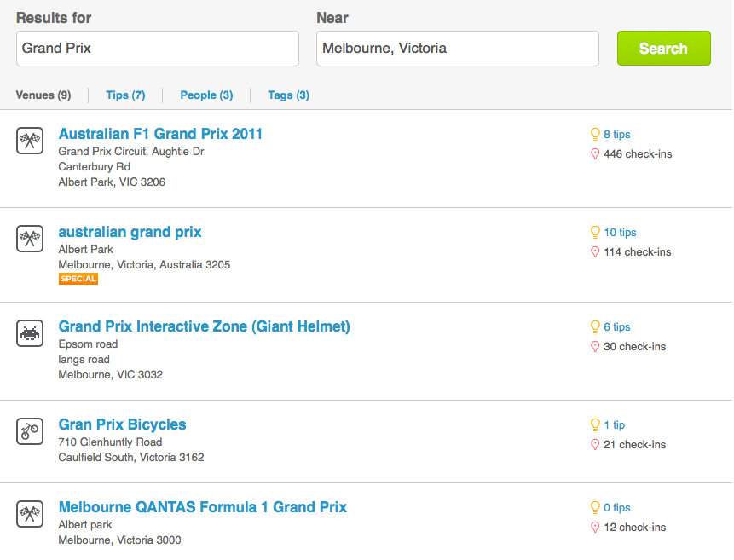Click the lightbulb icon next to 1 tip
Viewport: 734px width, 560px height.
[x=595, y=425]
